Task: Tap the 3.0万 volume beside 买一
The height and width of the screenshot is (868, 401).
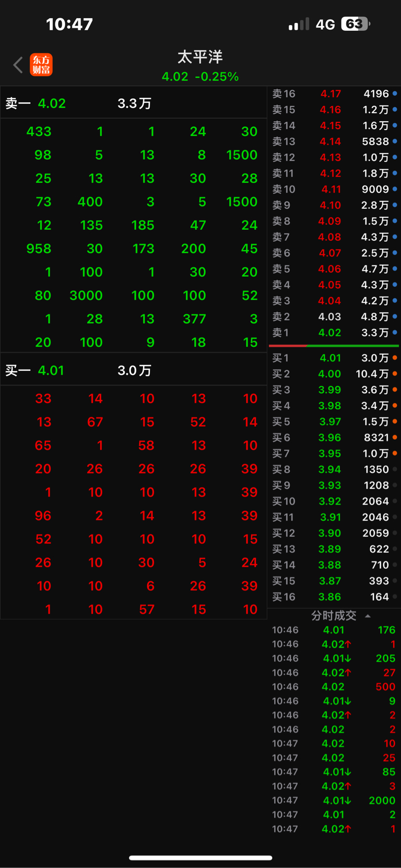Action: pyautogui.click(x=134, y=370)
